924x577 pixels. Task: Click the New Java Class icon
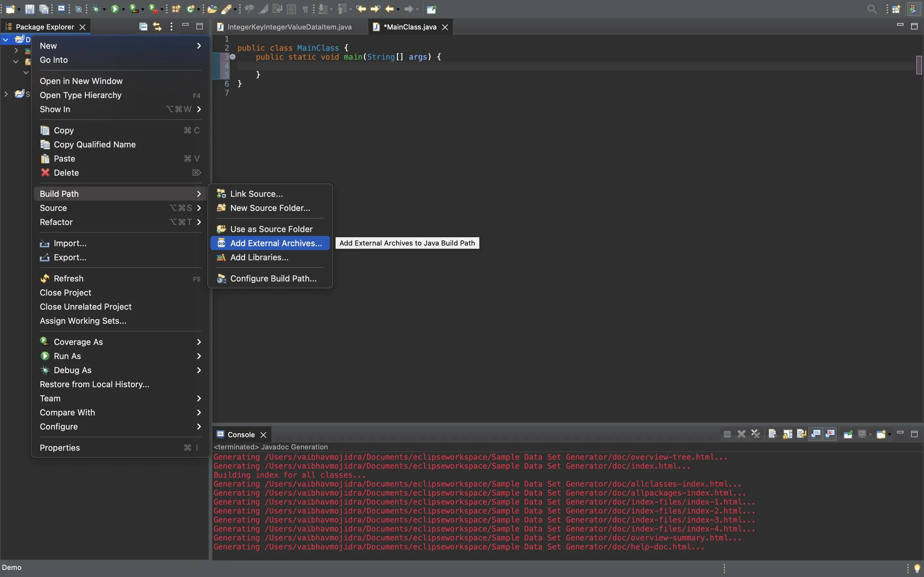pos(191,9)
